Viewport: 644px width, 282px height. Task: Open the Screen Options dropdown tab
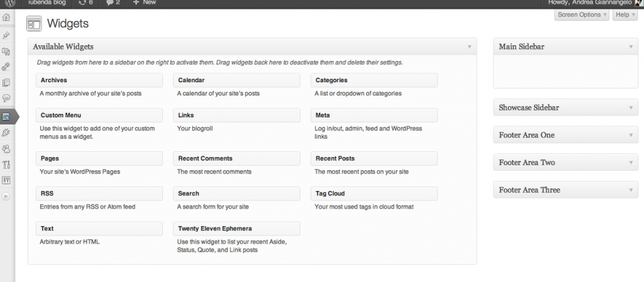coord(582,14)
